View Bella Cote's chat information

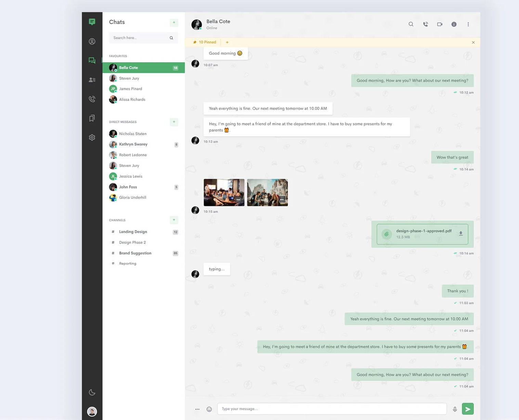click(454, 24)
